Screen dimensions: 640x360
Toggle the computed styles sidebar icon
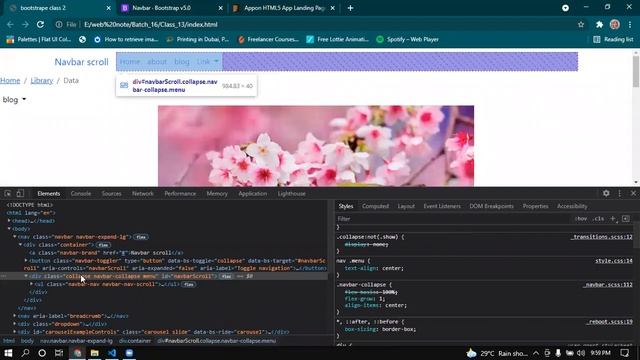tap(626, 219)
